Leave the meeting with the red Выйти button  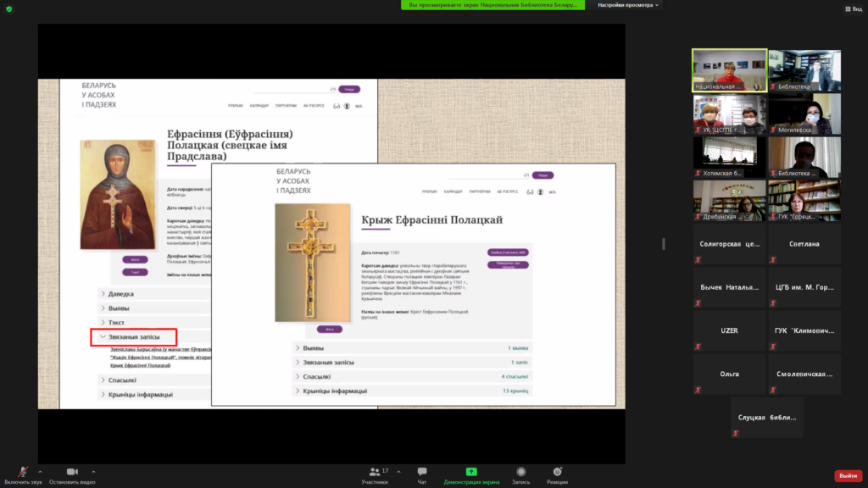848,476
